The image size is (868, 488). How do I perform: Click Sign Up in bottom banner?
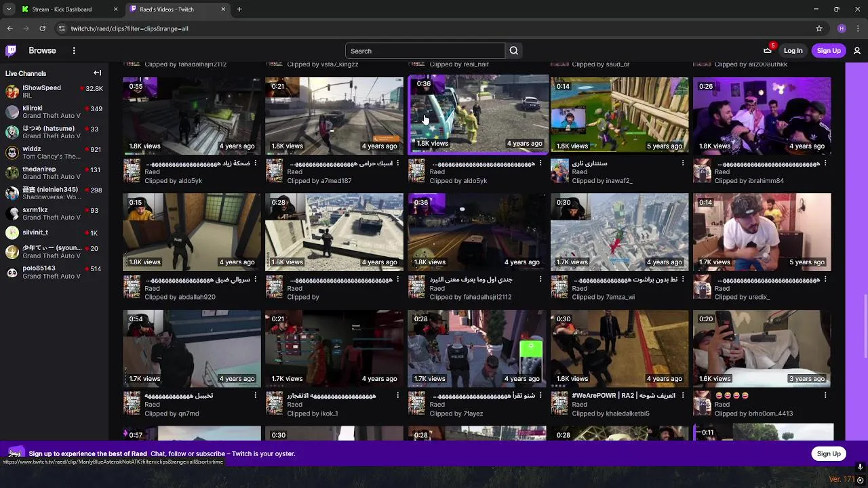[829, 454]
